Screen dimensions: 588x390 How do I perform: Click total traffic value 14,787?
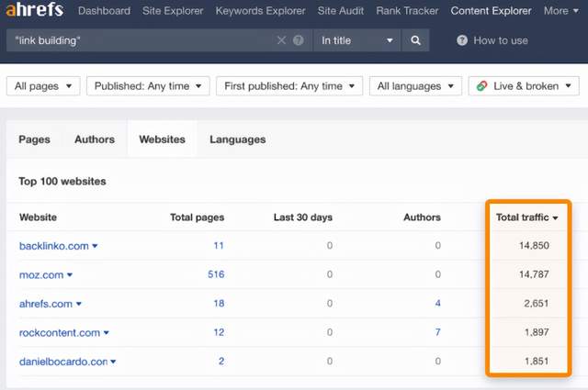pos(534,274)
